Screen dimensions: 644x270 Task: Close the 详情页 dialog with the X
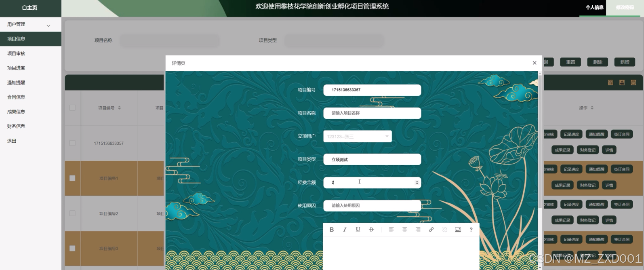click(535, 63)
